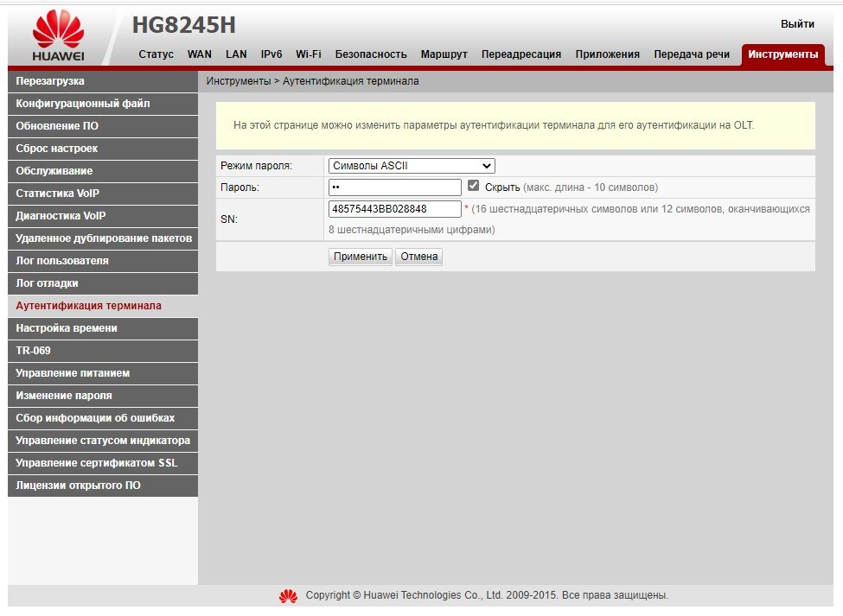This screenshot has height=616, width=843.
Task: Focus the Пароль input field
Action: coord(395,187)
